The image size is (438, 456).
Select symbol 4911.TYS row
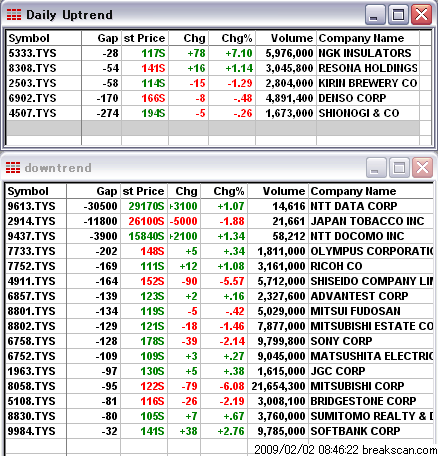click(x=32, y=281)
